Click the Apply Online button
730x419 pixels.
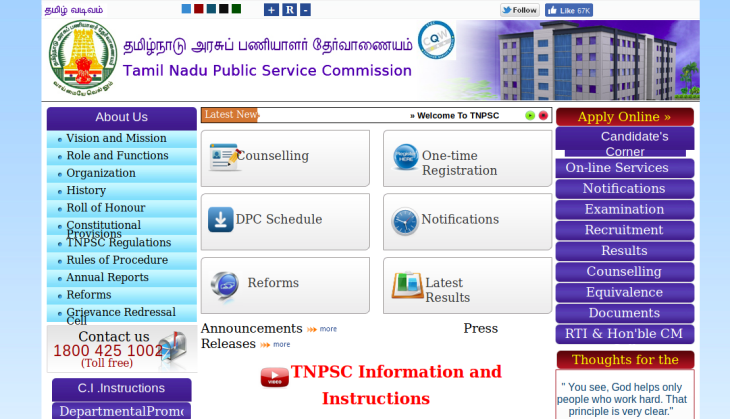(625, 117)
